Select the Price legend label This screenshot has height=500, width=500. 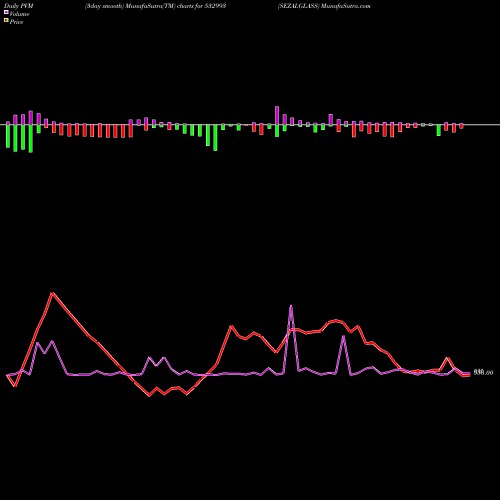pos(16,22)
